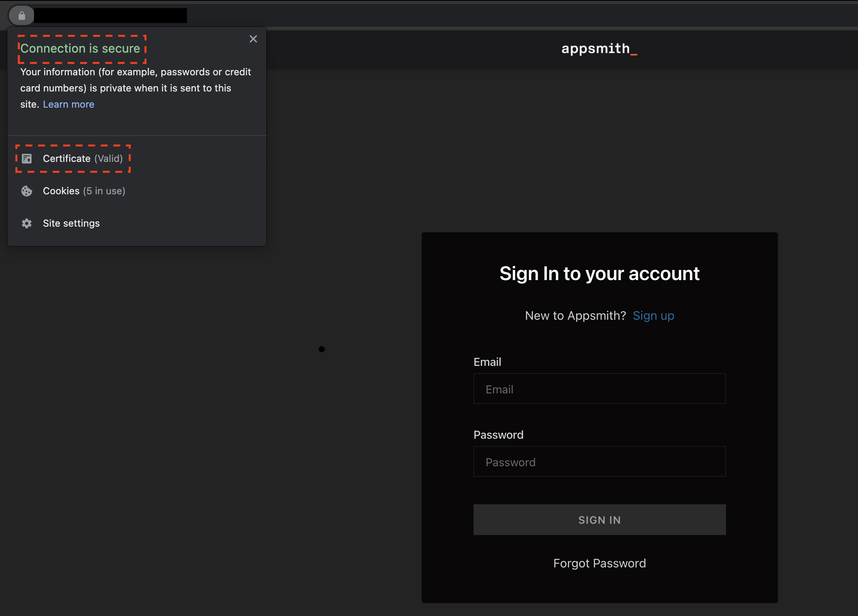This screenshot has height=616, width=858.
Task: Click the Connection is secure heading
Action: pos(80,49)
